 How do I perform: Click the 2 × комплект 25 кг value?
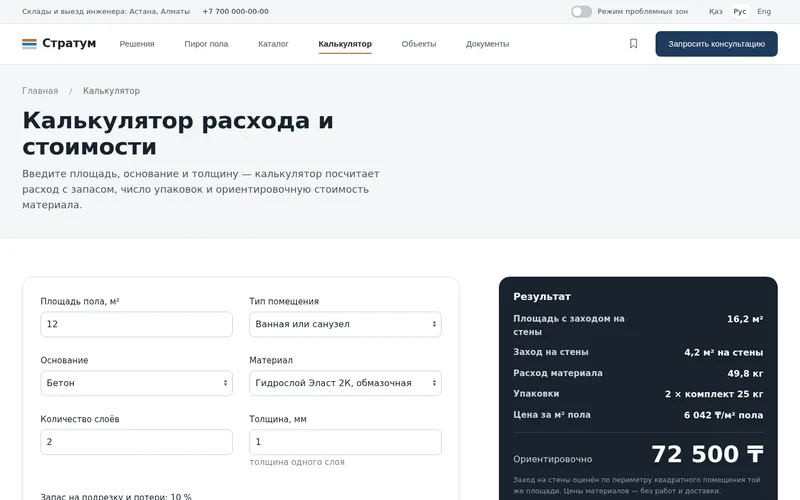pyautogui.click(x=714, y=394)
